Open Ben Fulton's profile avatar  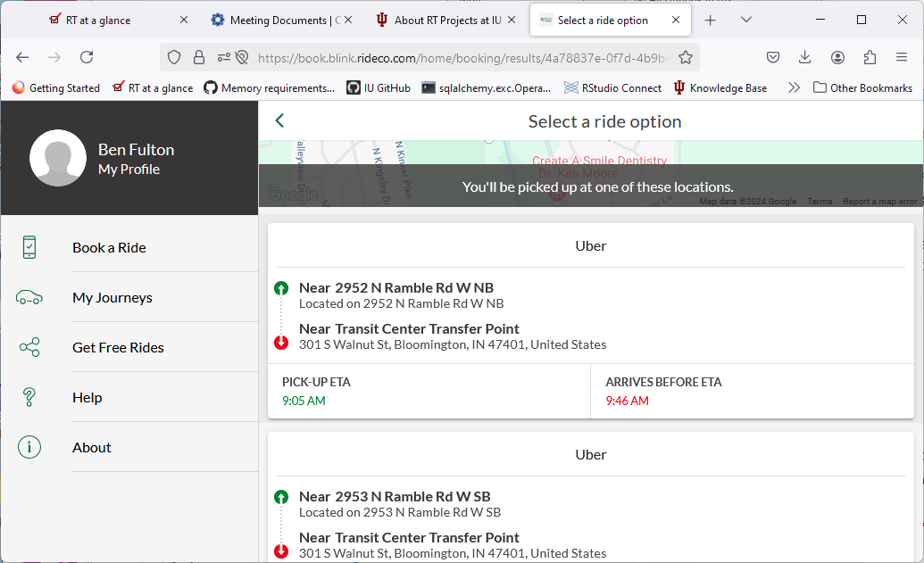tap(58, 158)
